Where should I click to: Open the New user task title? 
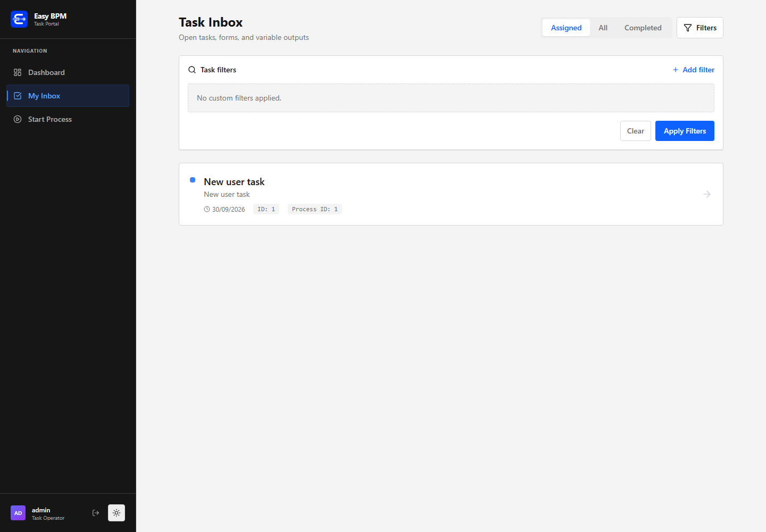(x=234, y=182)
